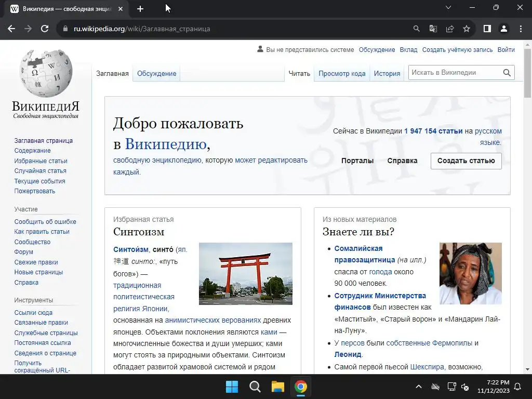The width and height of the screenshot is (532, 399).
Task: Click the Wikipedia globe logo
Action: pos(46,74)
